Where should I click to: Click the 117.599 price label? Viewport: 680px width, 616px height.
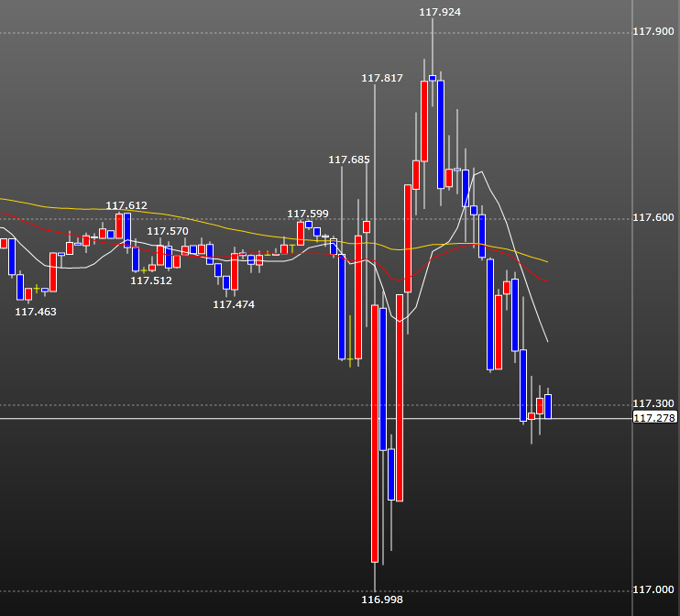(x=308, y=214)
